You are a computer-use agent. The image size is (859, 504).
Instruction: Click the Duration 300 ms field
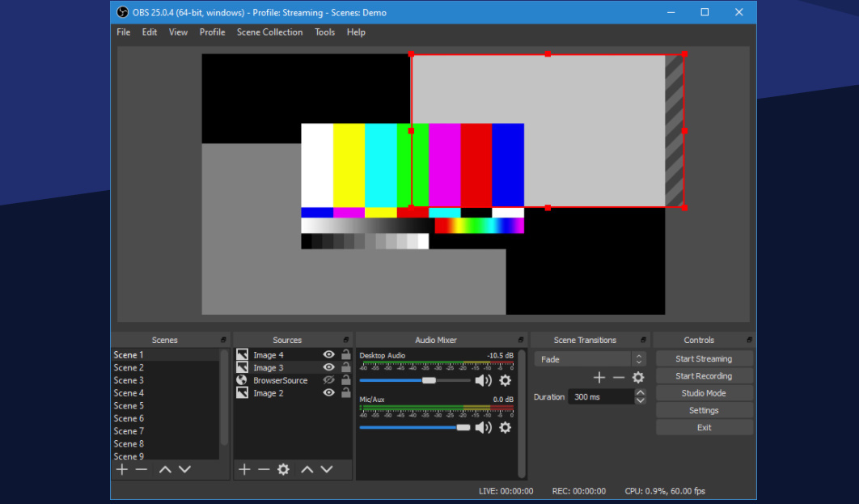coord(601,396)
